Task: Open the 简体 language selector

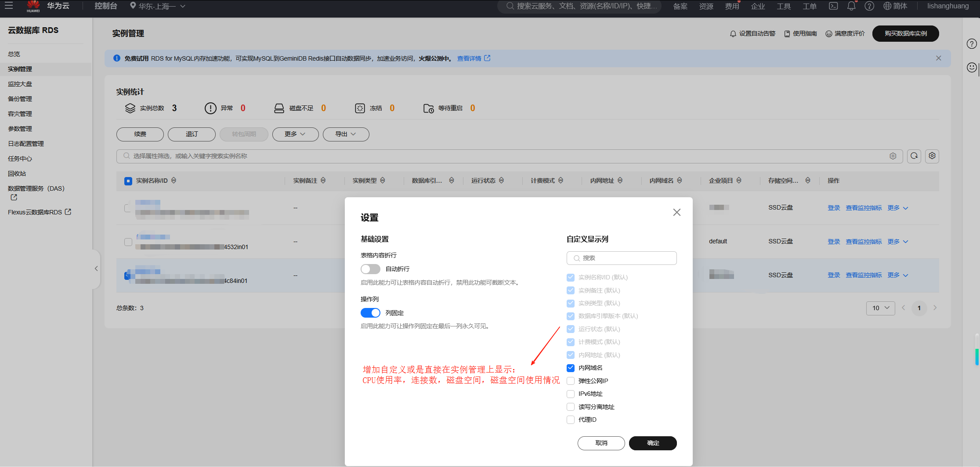Action: pyautogui.click(x=895, y=6)
